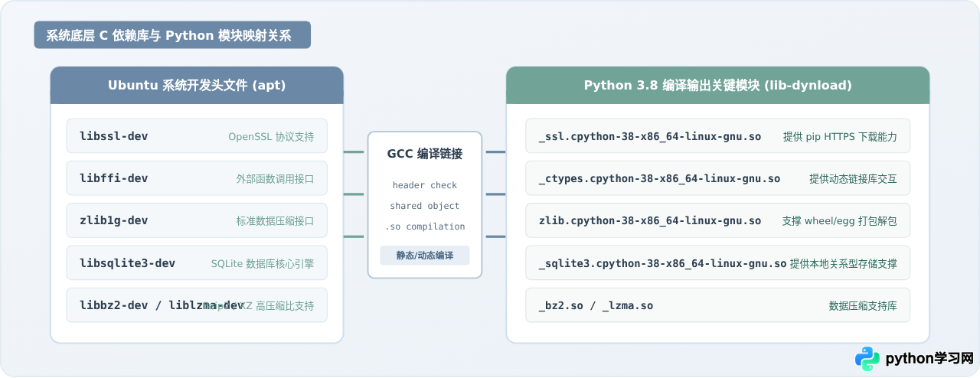980x378 pixels.
Task: Click the "_ssl.cpython-38-x86_64-linux-gnu.so" module name
Action: (x=650, y=136)
